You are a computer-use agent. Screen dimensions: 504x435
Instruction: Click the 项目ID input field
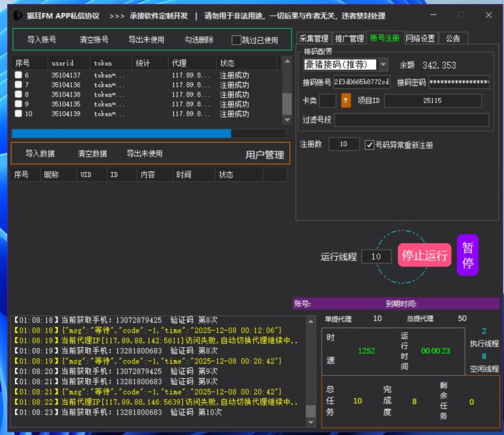(432, 100)
